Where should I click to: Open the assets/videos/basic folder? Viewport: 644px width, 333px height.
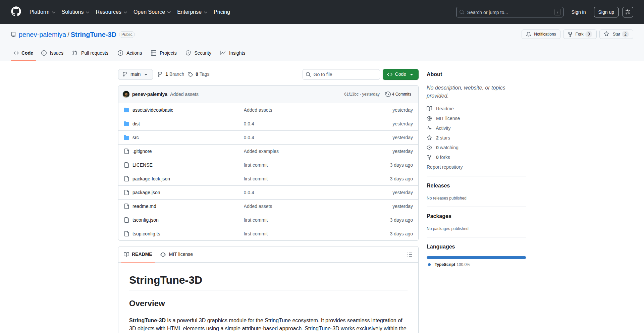(153, 110)
